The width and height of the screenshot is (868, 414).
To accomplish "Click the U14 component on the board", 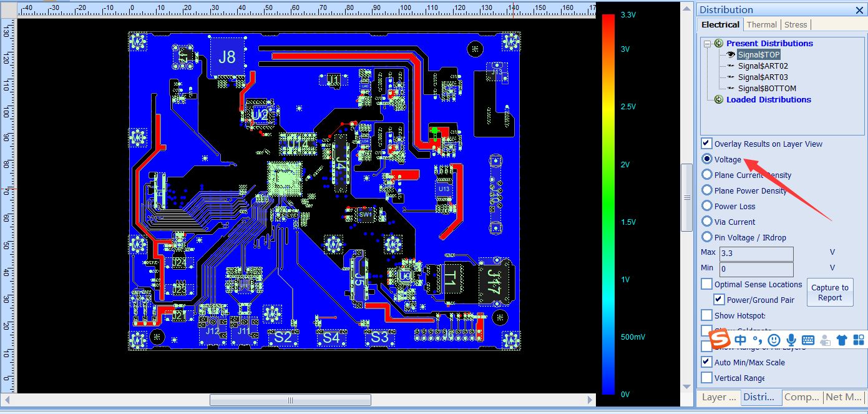I will pos(298,145).
